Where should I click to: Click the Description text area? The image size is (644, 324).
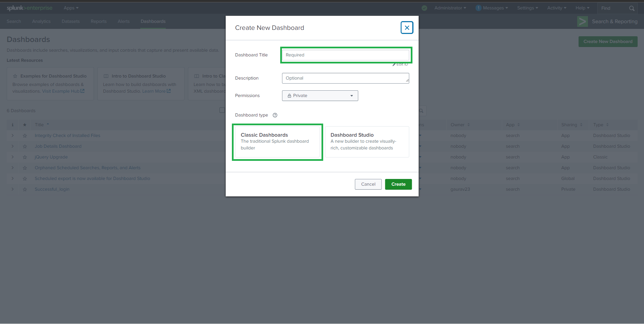[x=346, y=78]
